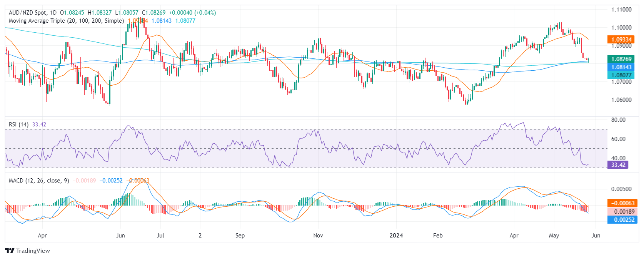Click the Nov label on time axis

(x=318, y=236)
